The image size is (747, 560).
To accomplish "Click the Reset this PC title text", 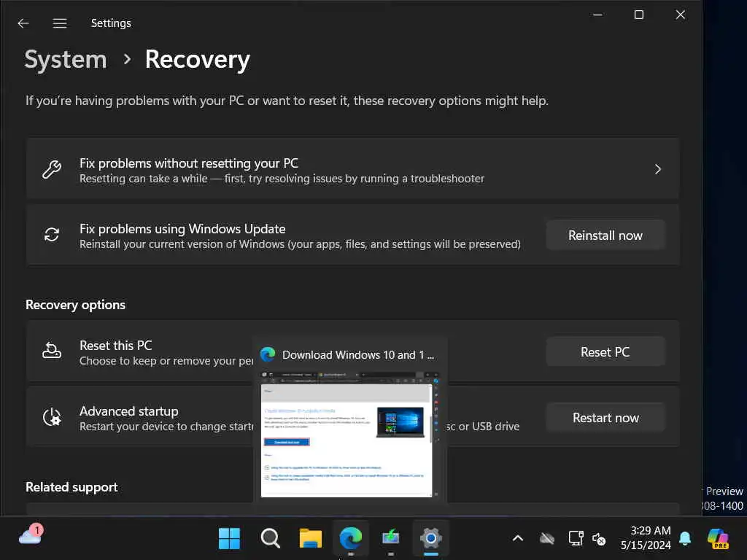I will 116,345.
